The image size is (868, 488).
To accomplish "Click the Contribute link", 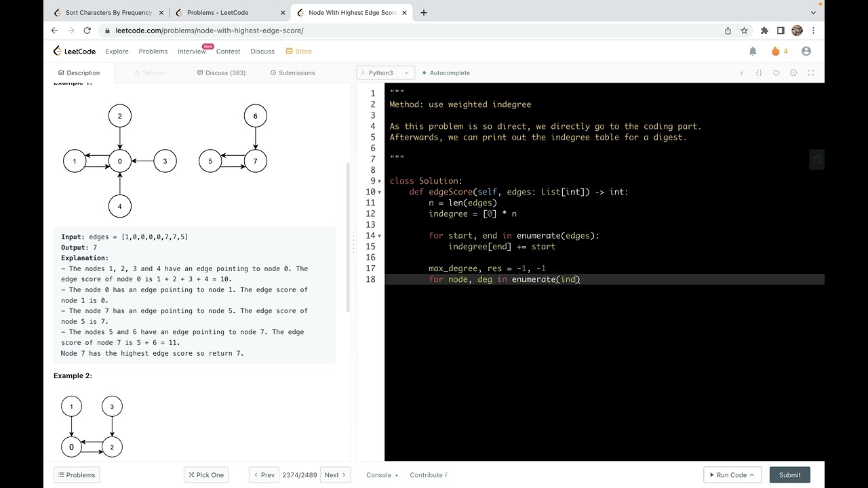I will click(x=428, y=475).
